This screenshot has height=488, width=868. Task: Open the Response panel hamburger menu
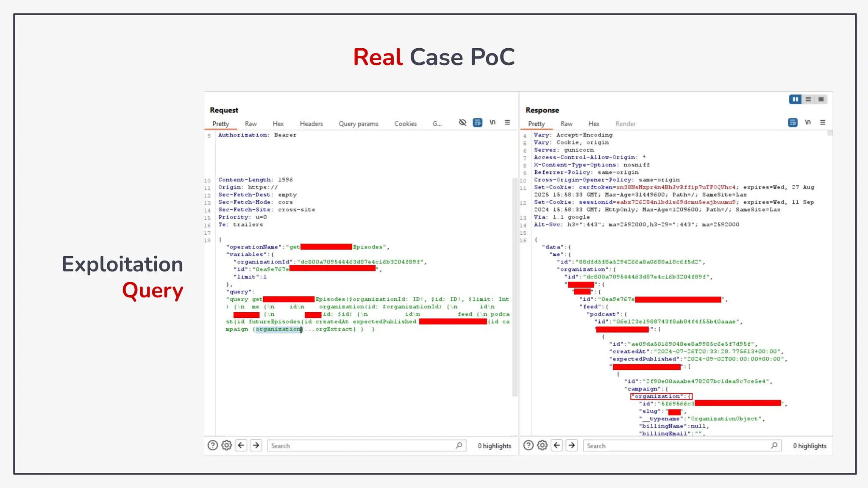tap(823, 122)
